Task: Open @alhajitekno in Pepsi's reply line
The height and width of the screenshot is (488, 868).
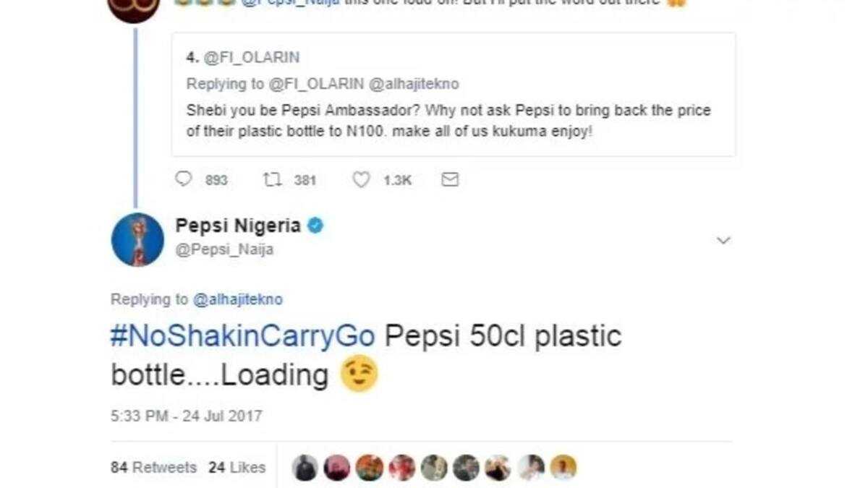Action: coord(237,299)
